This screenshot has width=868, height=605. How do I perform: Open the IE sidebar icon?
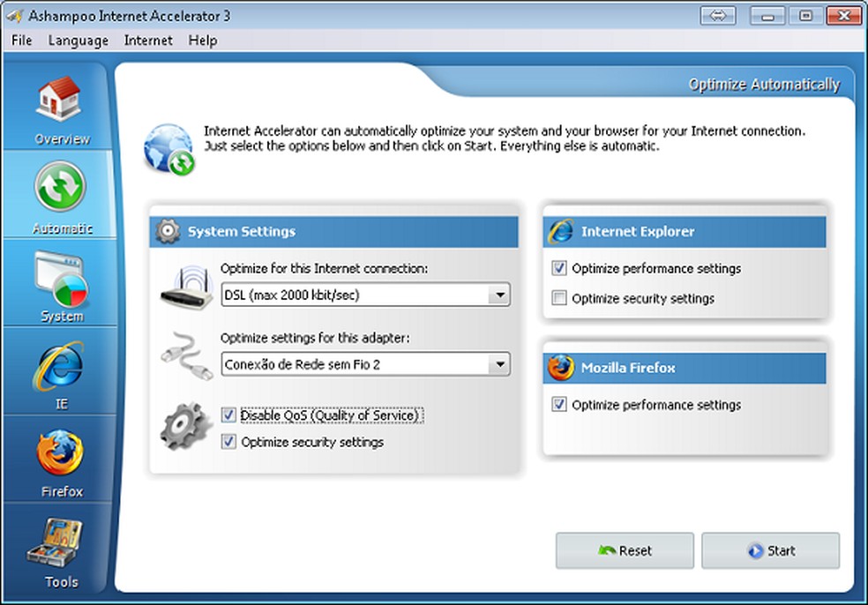coord(59,366)
